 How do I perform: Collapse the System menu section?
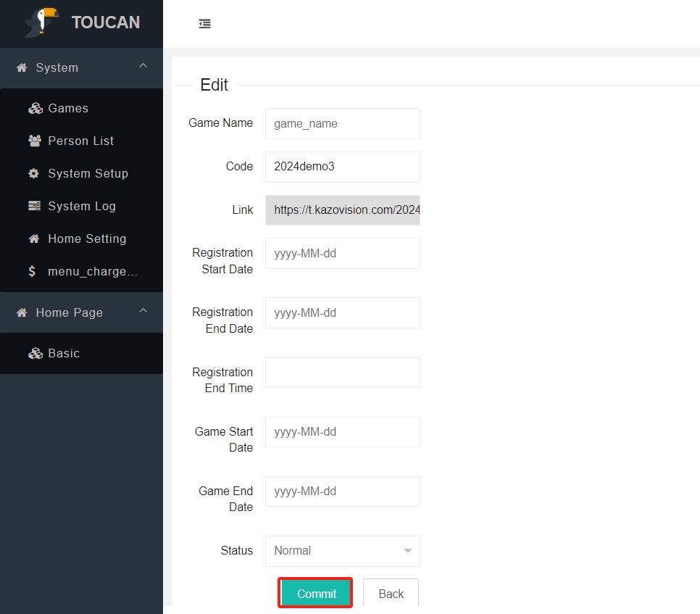tap(143, 67)
